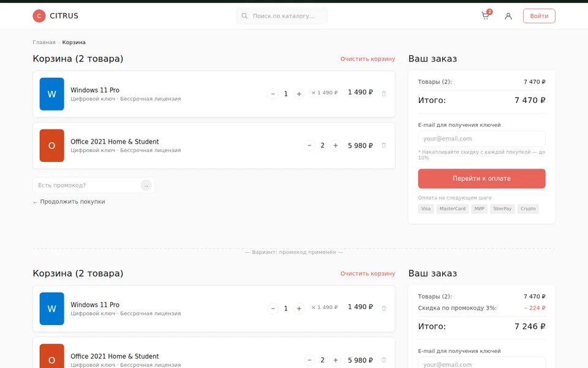Click the MasterCard payment badge
588x368 pixels.
pos(452,209)
